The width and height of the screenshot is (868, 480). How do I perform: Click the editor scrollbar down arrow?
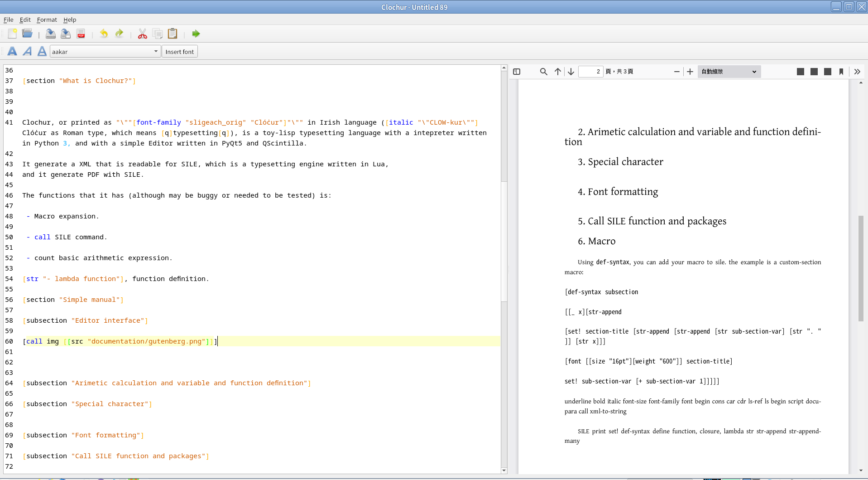click(504, 470)
